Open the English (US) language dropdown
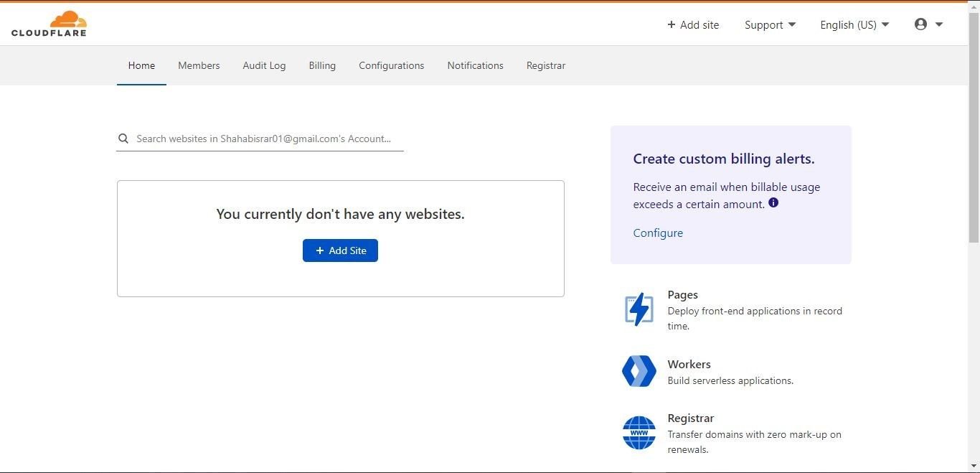Viewport: 980px width, 473px height. (x=854, y=25)
